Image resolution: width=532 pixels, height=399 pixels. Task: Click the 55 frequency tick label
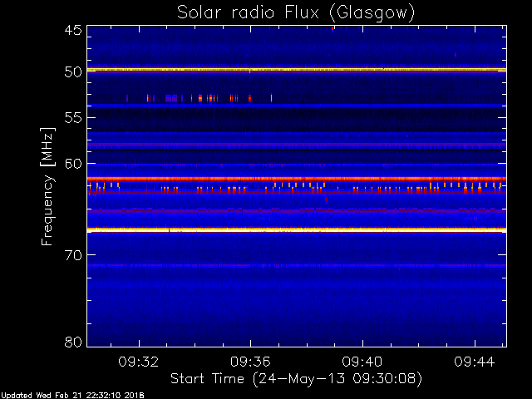coord(73,118)
